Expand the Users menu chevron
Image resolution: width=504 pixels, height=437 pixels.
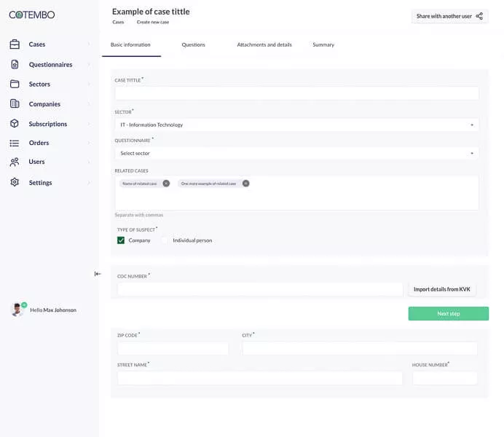(89, 162)
